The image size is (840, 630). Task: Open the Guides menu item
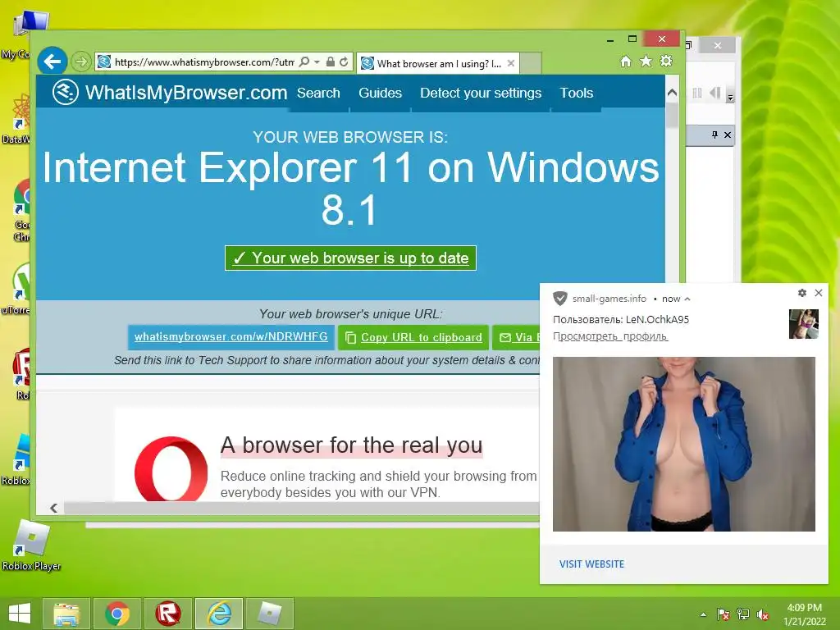(381, 93)
